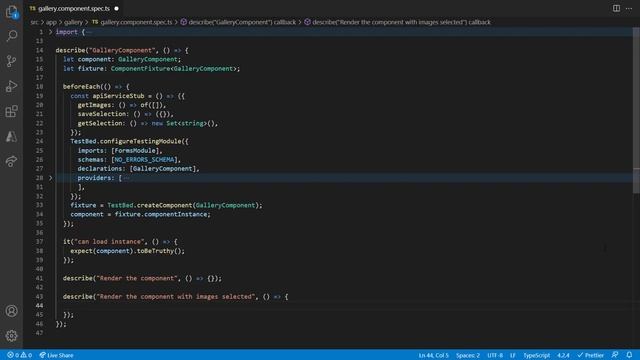Start Live Share from status bar
640x360 pixels.
(56, 355)
